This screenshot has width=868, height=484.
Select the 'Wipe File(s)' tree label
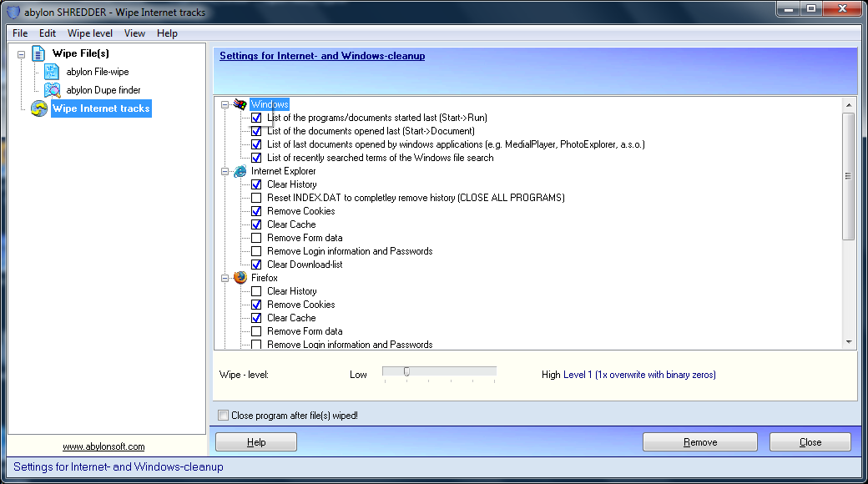pos(81,53)
